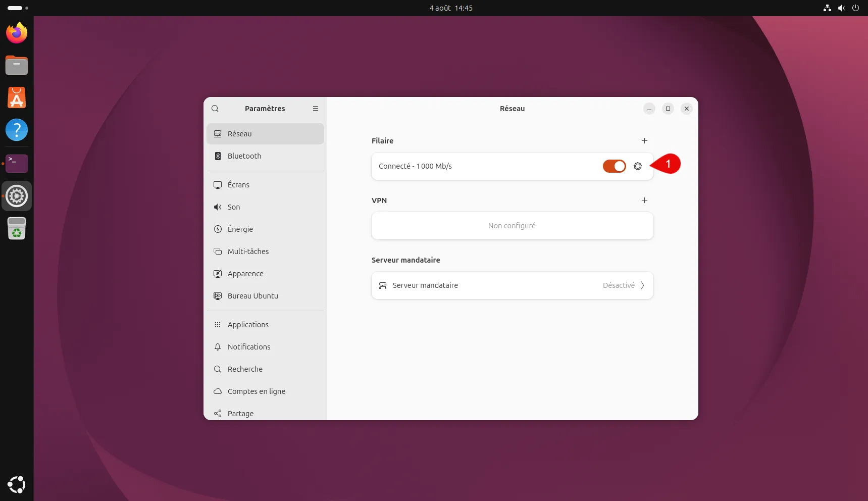The image size is (868, 501).
Task: Open Apparence settings
Action: tap(265, 274)
